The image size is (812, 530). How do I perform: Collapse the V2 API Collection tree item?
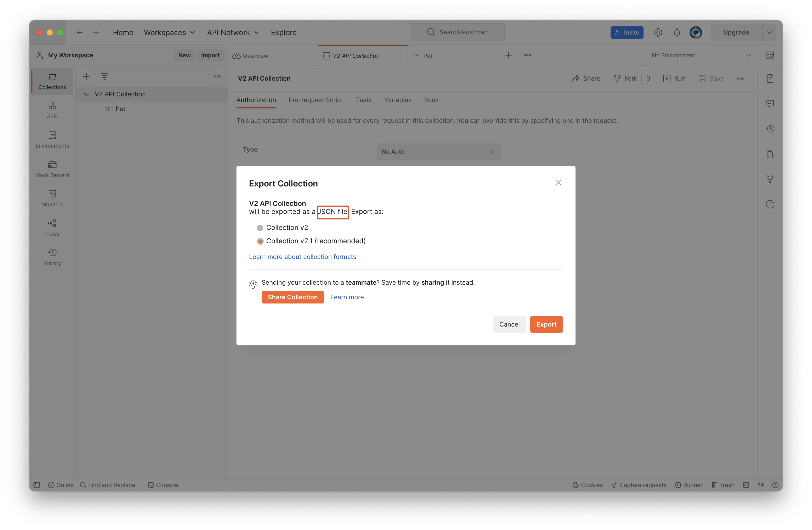pos(86,94)
